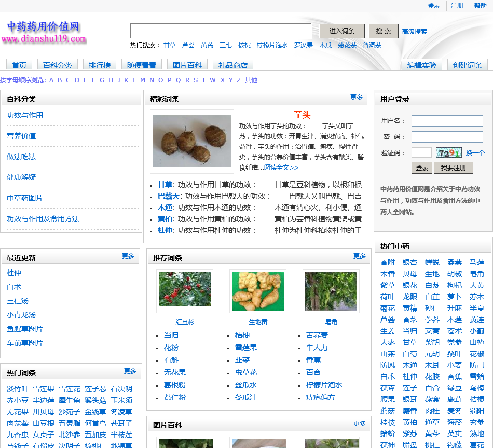Click hot search term 柠檬片泡水
Screen dimensions: 493x448
pos(272,45)
